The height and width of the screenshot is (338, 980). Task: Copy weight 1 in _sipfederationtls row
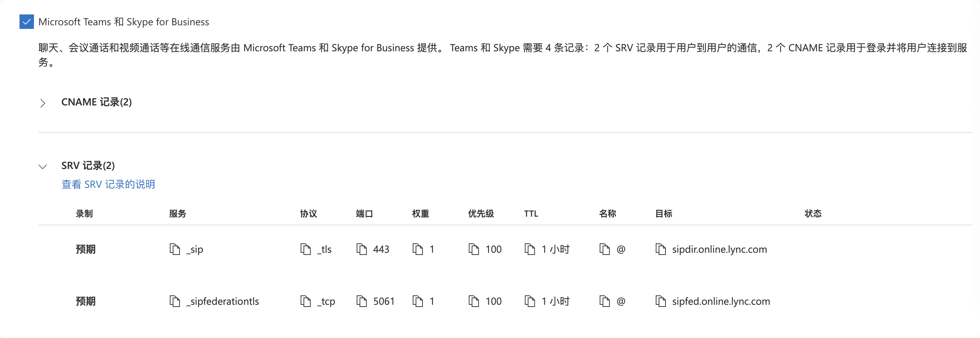(418, 301)
